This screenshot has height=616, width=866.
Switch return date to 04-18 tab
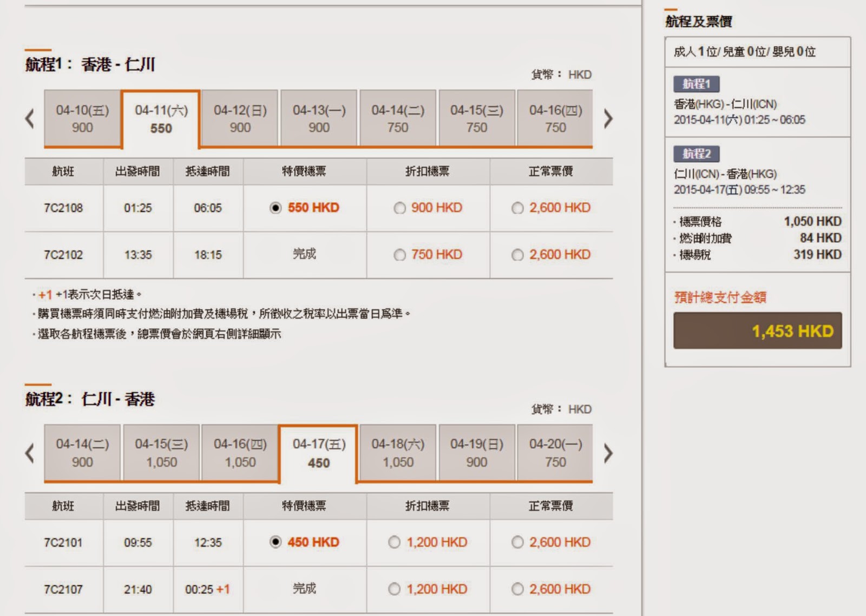pyautogui.click(x=398, y=453)
